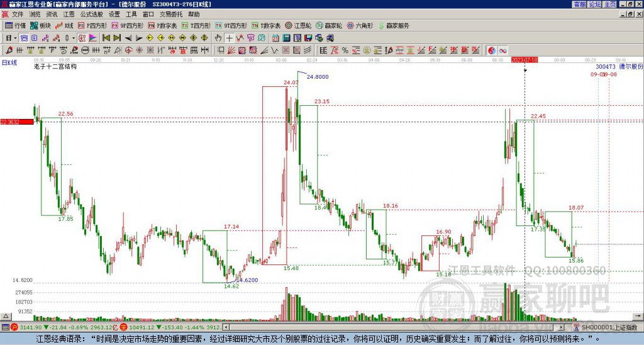Screen dimensions: 644x345
Task: Select the hand pan tool
Action: pos(218,38)
